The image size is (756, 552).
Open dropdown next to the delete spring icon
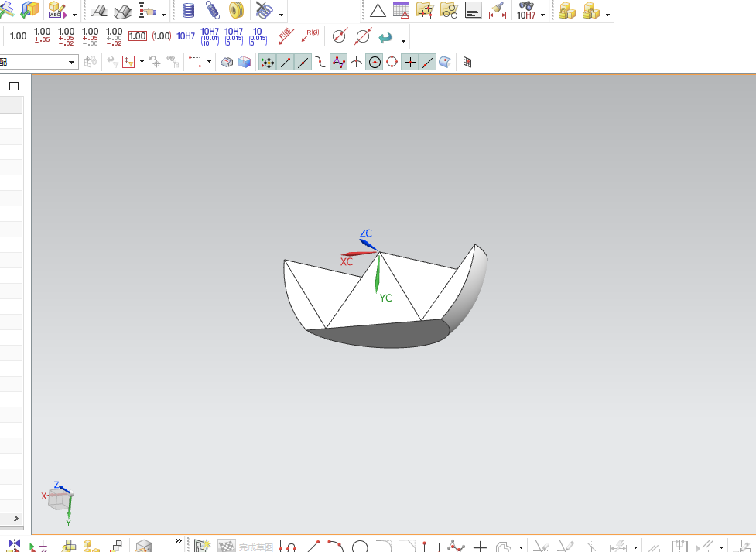[281, 15]
